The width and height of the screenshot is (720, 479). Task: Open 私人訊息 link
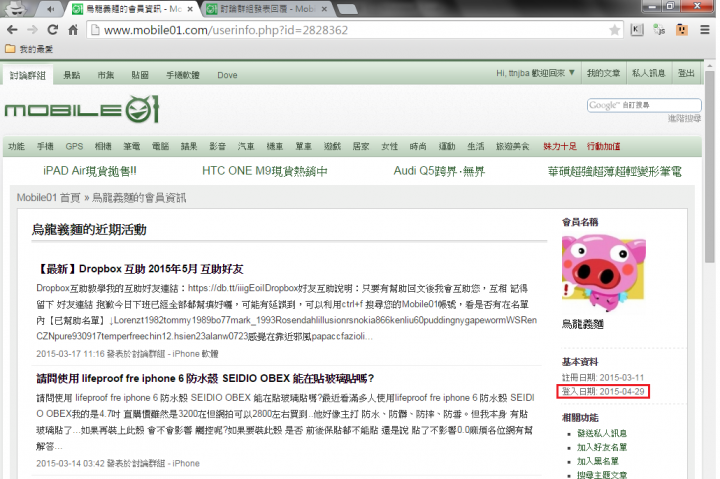(x=648, y=73)
